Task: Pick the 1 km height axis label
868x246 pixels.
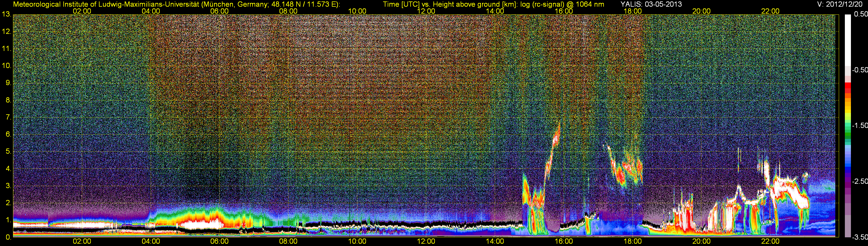Action: (x=8, y=220)
